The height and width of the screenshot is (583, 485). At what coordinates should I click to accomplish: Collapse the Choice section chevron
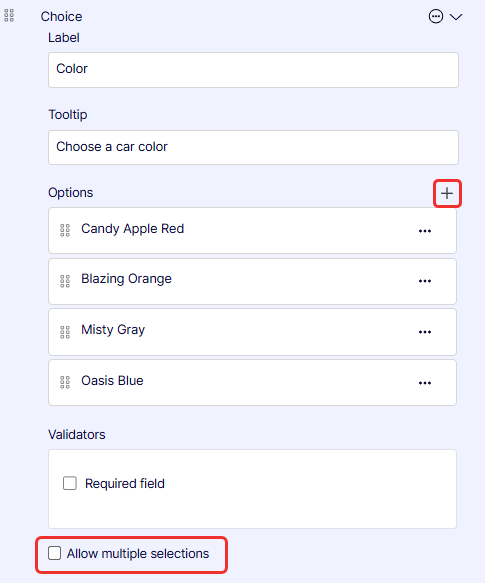[456, 17]
